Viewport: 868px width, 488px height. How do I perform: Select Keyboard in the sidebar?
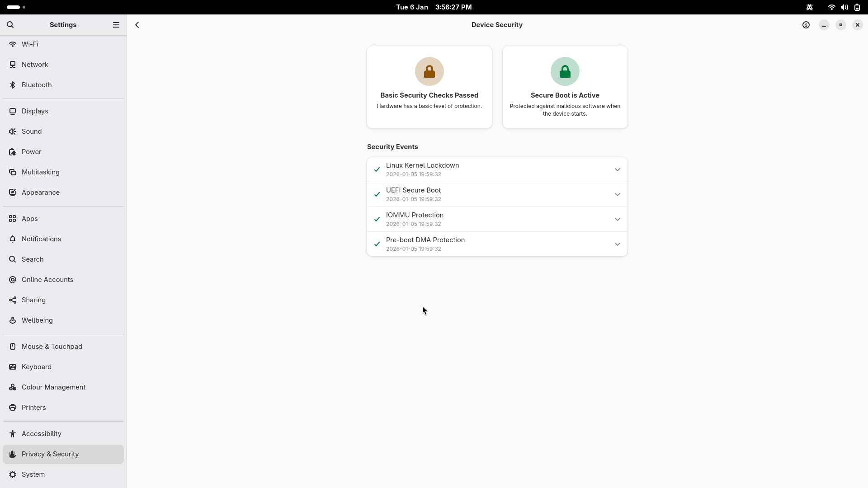click(x=37, y=367)
